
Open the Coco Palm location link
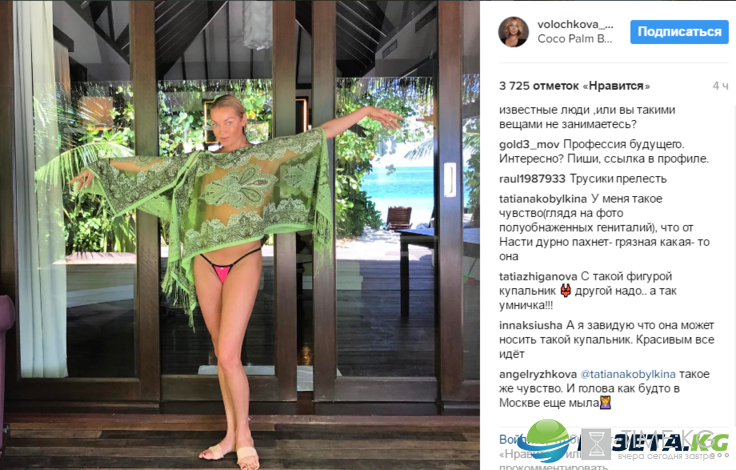(575, 39)
